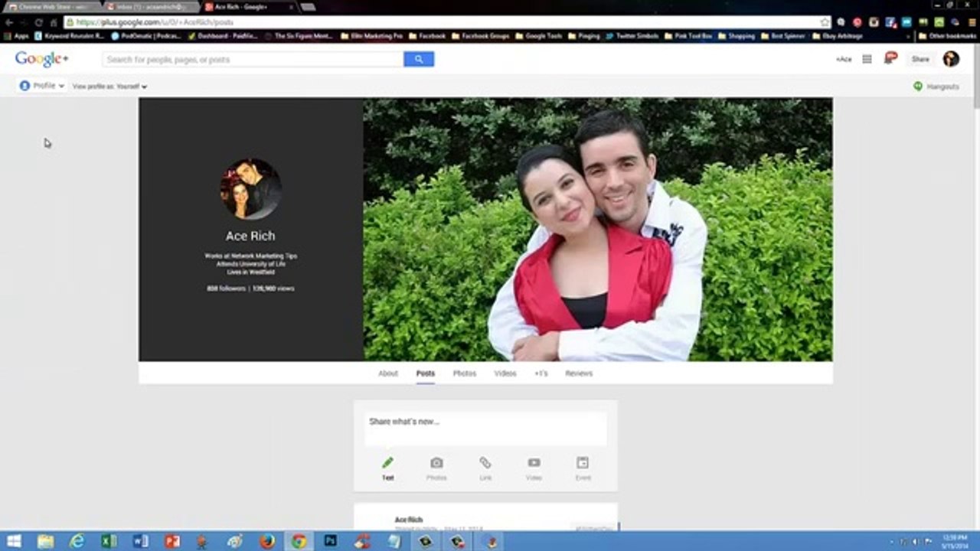The width and height of the screenshot is (980, 551).
Task: Open the Windows Start button
Action: tap(14, 542)
